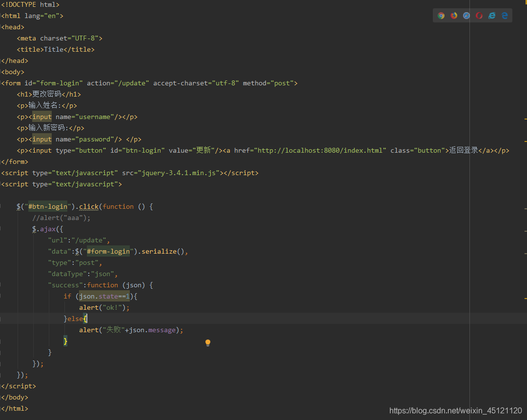Click the highlighted json.state==1 condition
527x420 pixels.
[x=104, y=297]
